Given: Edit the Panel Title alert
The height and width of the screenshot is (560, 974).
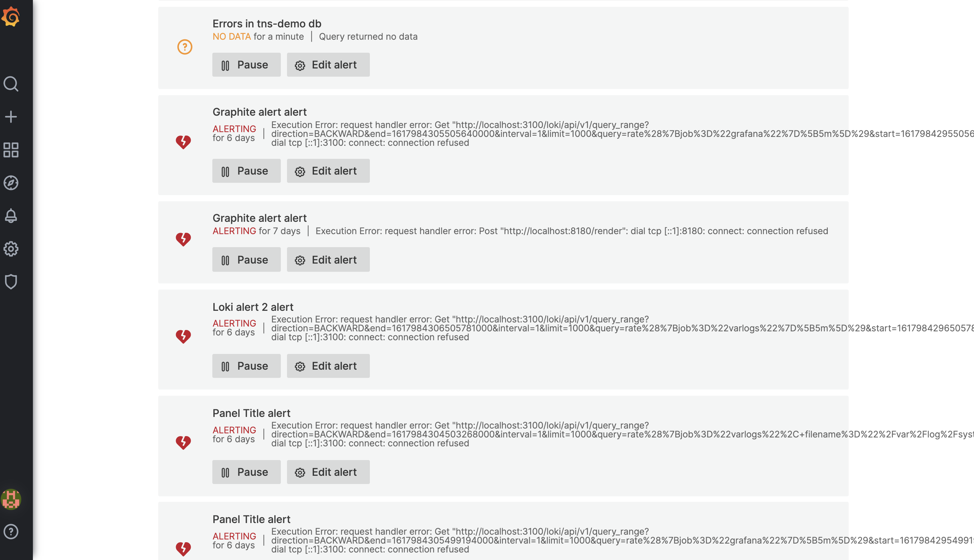Looking at the screenshot, I should point(328,472).
